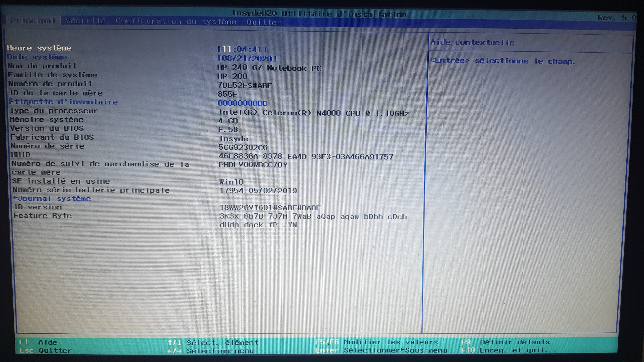The height and width of the screenshot is (362, 644).
Task: Click help text Entrée sélectionne le champ
Action: point(503,61)
